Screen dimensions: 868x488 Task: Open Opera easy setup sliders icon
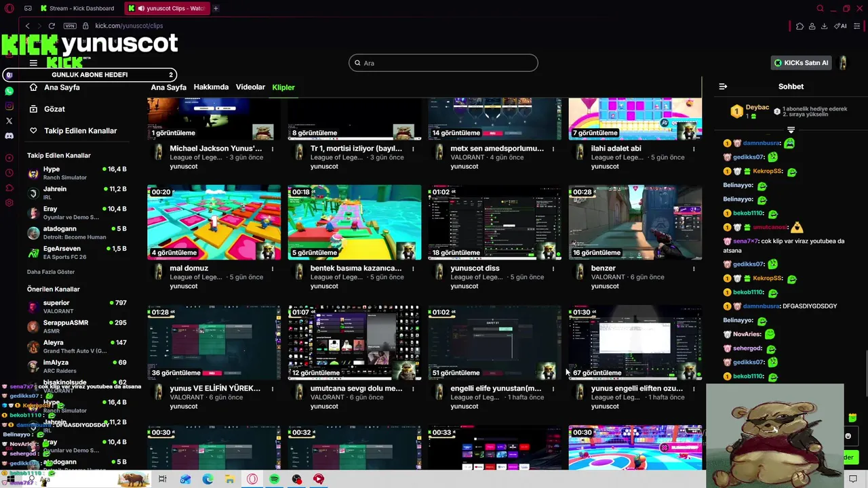coord(857,26)
